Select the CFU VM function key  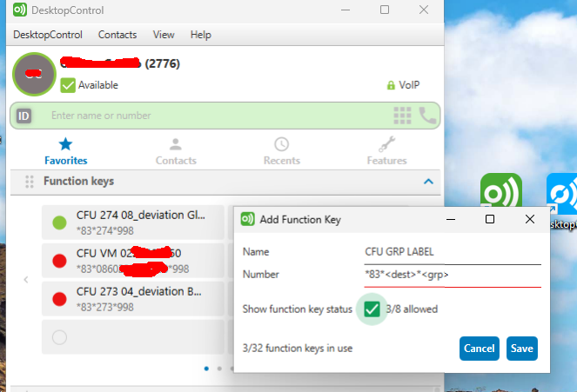(133, 261)
